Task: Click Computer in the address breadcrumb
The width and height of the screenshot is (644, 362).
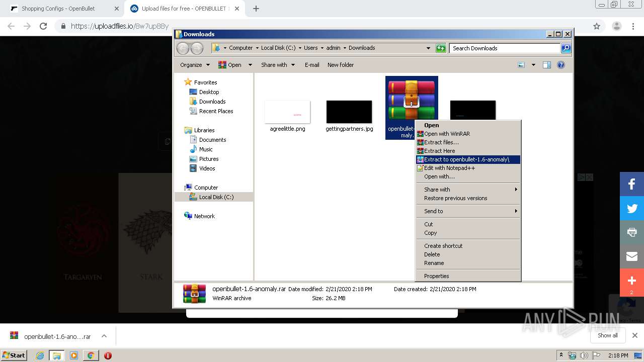Action: tap(240, 48)
